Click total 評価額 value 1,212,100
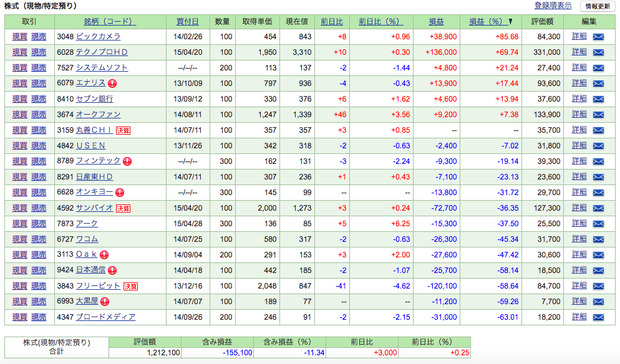The width and height of the screenshot is (620, 364). 163,353
